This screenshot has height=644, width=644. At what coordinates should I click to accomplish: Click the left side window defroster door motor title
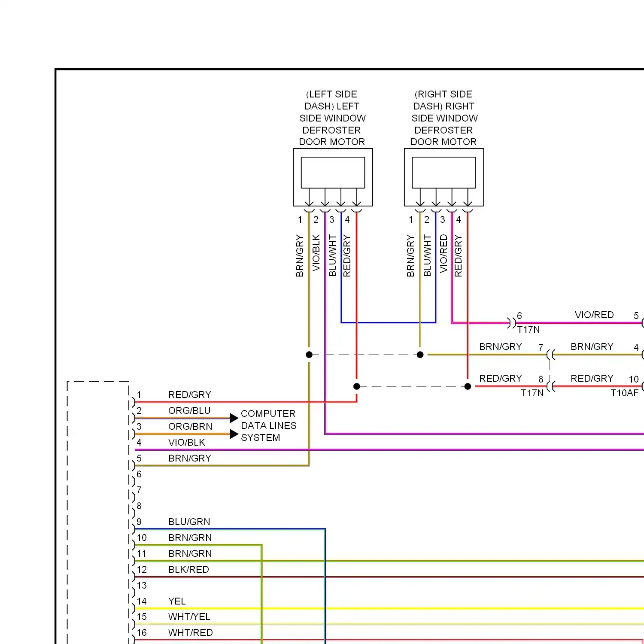pos(332,118)
